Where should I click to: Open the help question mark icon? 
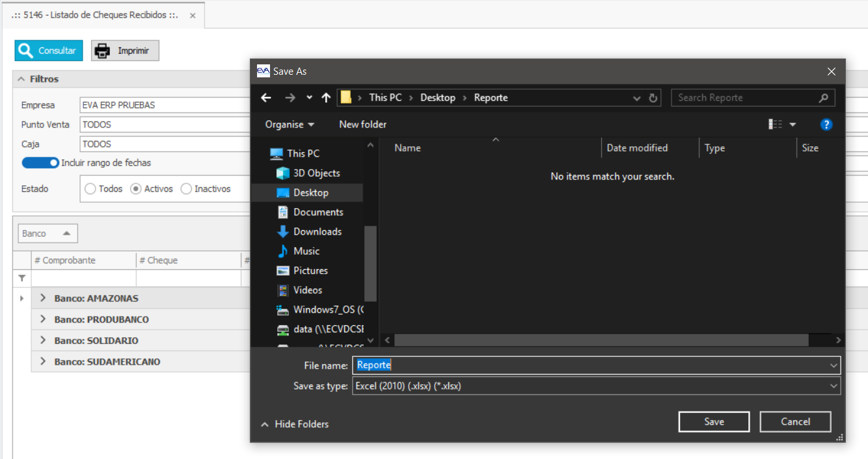point(826,124)
